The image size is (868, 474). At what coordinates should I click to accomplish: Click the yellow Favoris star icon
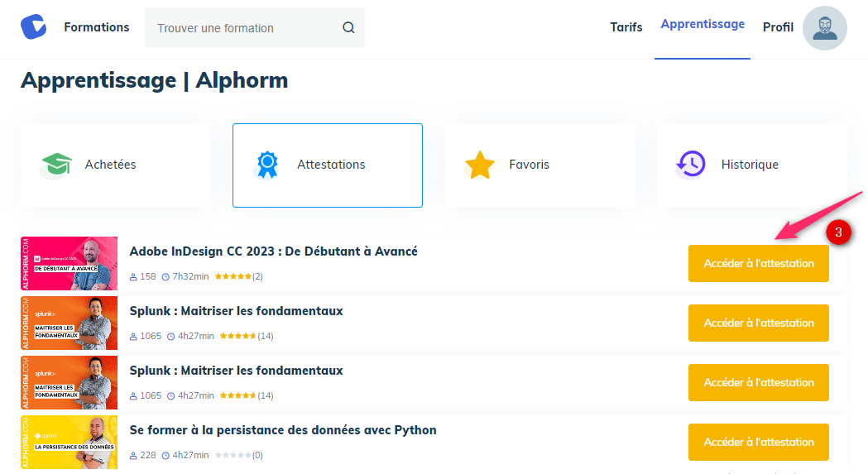click(x=479, y=165)
